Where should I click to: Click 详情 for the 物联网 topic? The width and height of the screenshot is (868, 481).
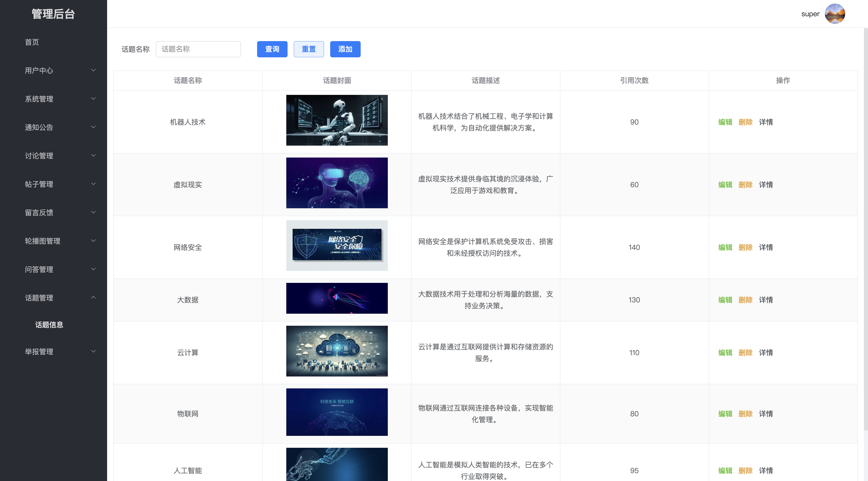point(765,414)
